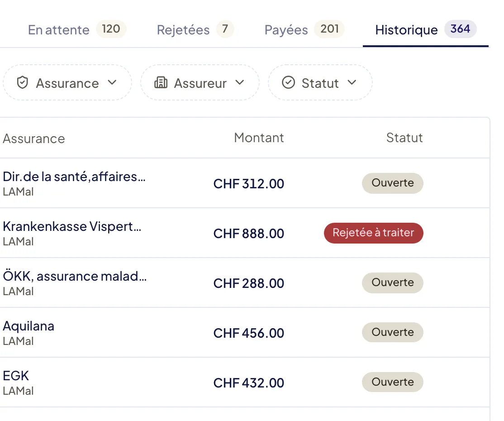Screen dimensions: 504x421
Task: Click the Assurance column header
Action: pyautogui.click(x=34, y=139)
